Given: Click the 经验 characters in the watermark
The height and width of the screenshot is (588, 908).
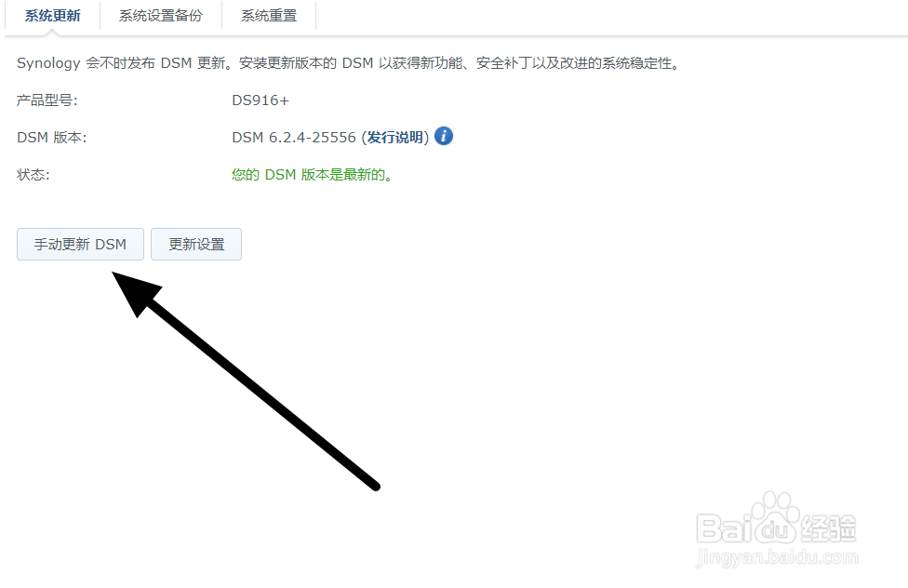Looking at the screenshot, I should [x=828, y=528].
